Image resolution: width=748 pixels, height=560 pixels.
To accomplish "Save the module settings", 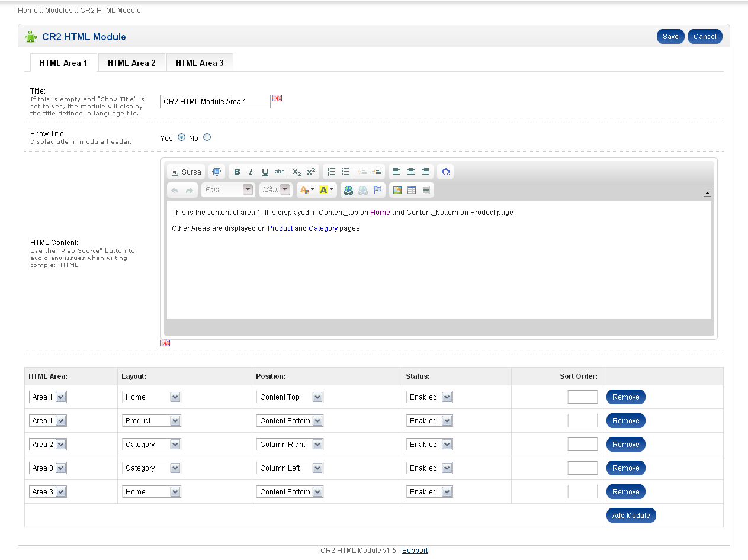I will coord(670,37).
